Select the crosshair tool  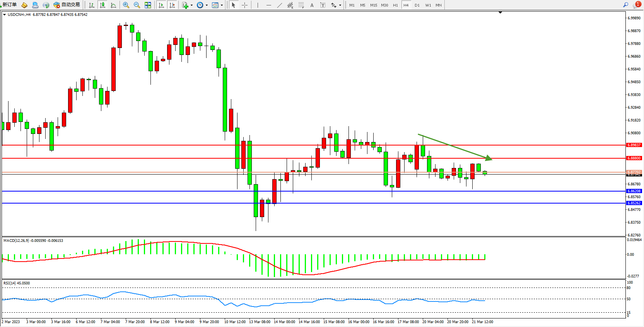click(x=244, y=5)
